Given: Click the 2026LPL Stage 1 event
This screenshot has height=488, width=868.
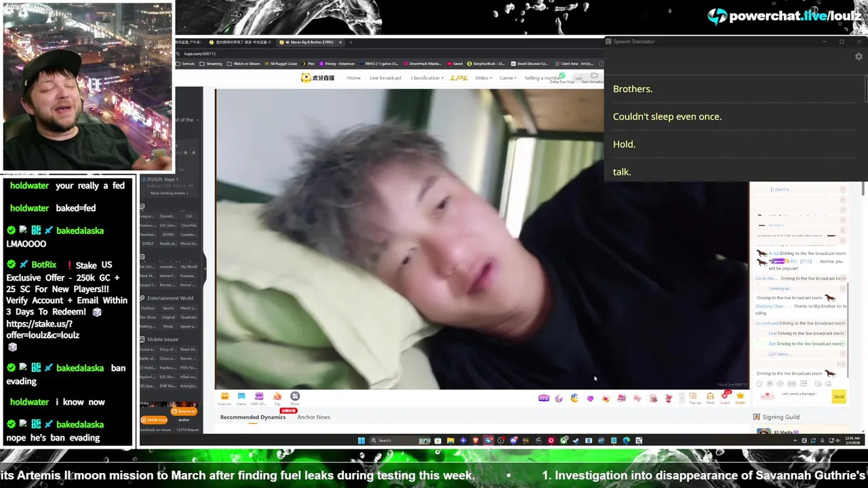Looking at the screenshot, I should 163,180.
